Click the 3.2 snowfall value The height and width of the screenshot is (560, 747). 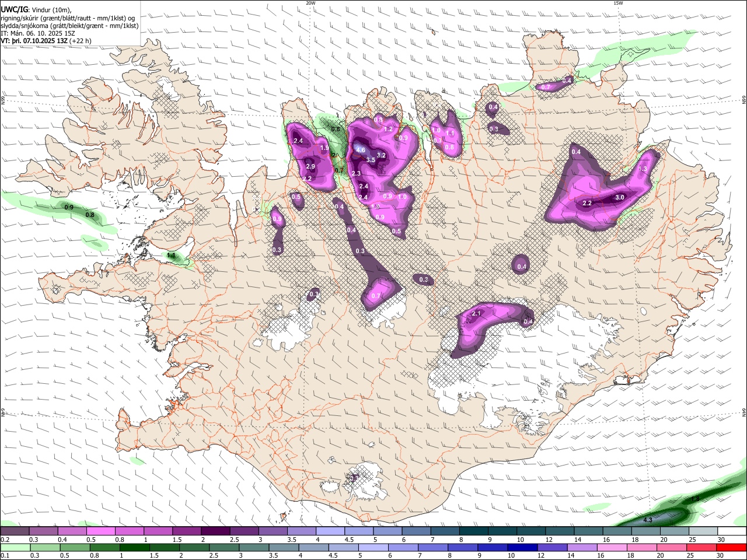pyautogui.click(x=382, y=155)
